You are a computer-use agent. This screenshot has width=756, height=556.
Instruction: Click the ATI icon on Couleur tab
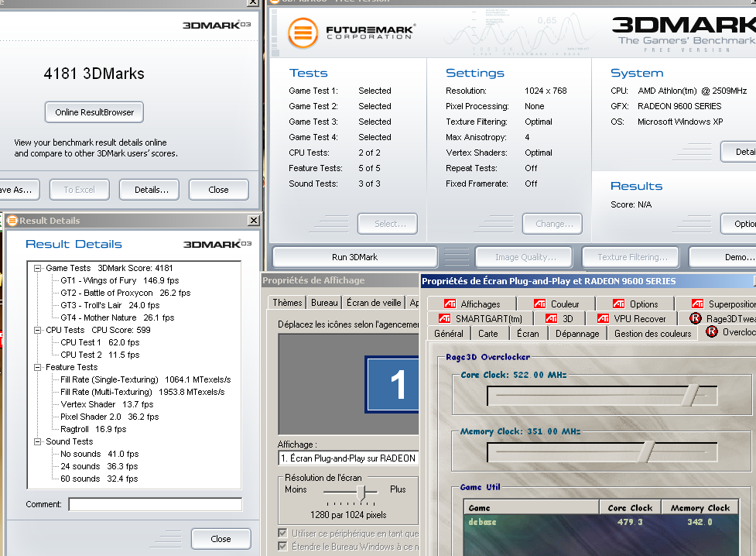pos(539,304)
